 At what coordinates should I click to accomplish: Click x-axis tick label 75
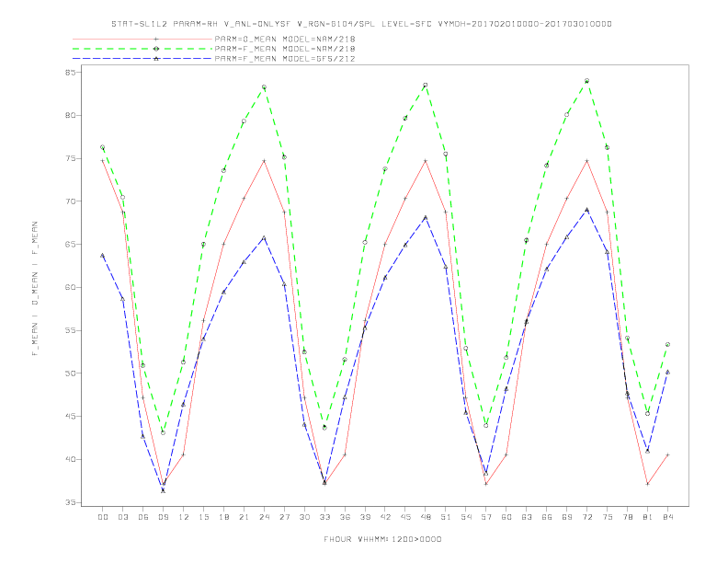pyautogui.click(x=608, y=517)
